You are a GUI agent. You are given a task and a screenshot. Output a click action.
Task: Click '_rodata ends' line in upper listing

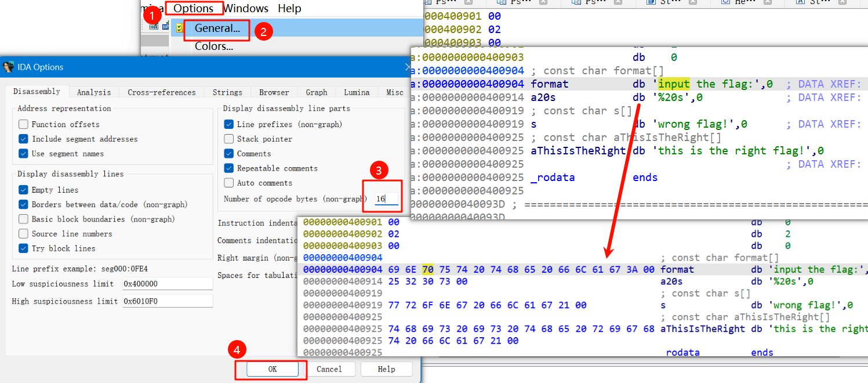click(594, 178)
